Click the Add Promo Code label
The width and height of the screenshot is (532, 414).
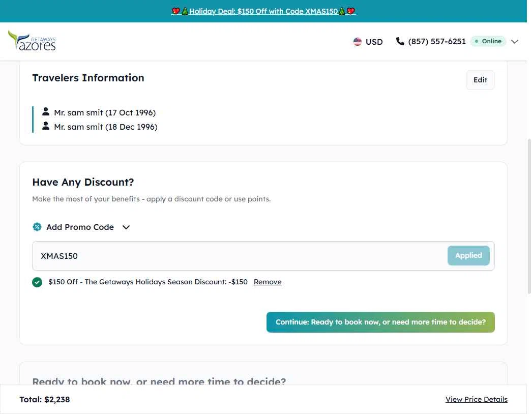80,227
